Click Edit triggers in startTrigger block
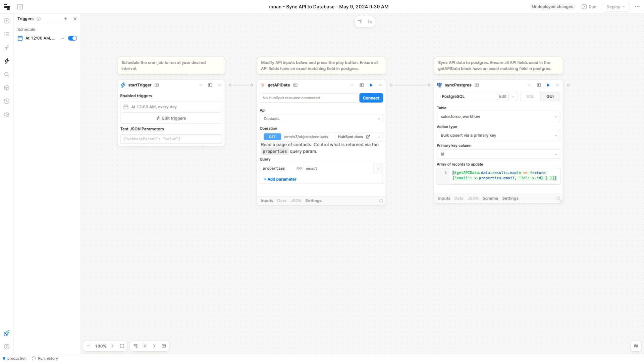644x362 pixels. point(171,118)
